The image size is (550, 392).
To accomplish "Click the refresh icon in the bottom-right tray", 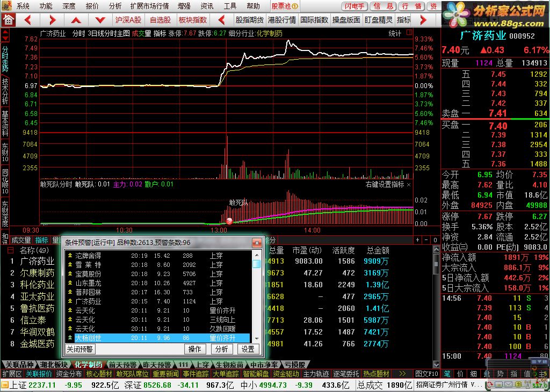I will pos(491,385).
